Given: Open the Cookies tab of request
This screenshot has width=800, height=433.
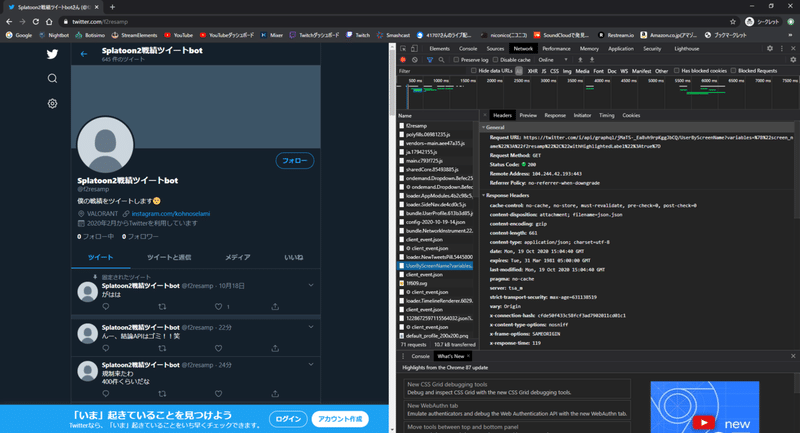Looking at the screenshot, I should coord(631,115).
